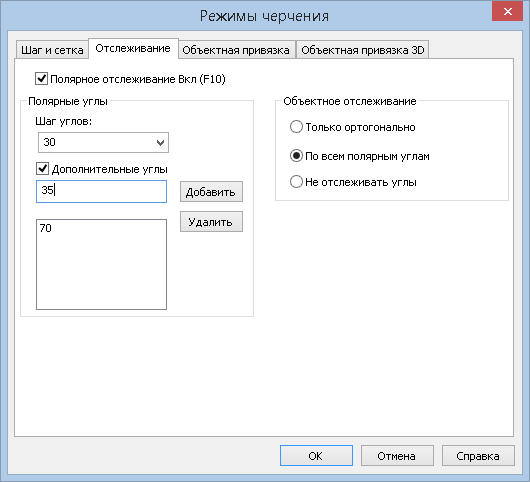The width and height of the screenshot is (530, 482).
Task: Open the Объектная привязка tab
Action: coord(236,50)
